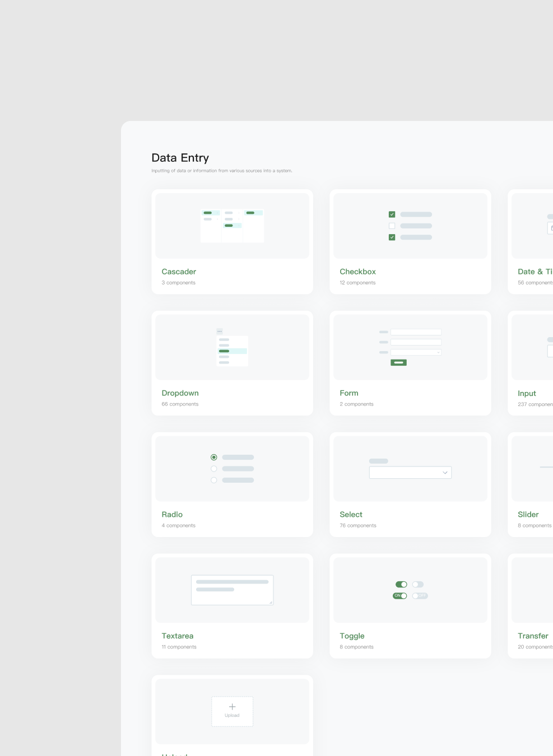Image resolution: width=553 pixels, height=756 pixels.
Task: Click the Slider card title
Action: pyautogui.click(x=528, y=515)
